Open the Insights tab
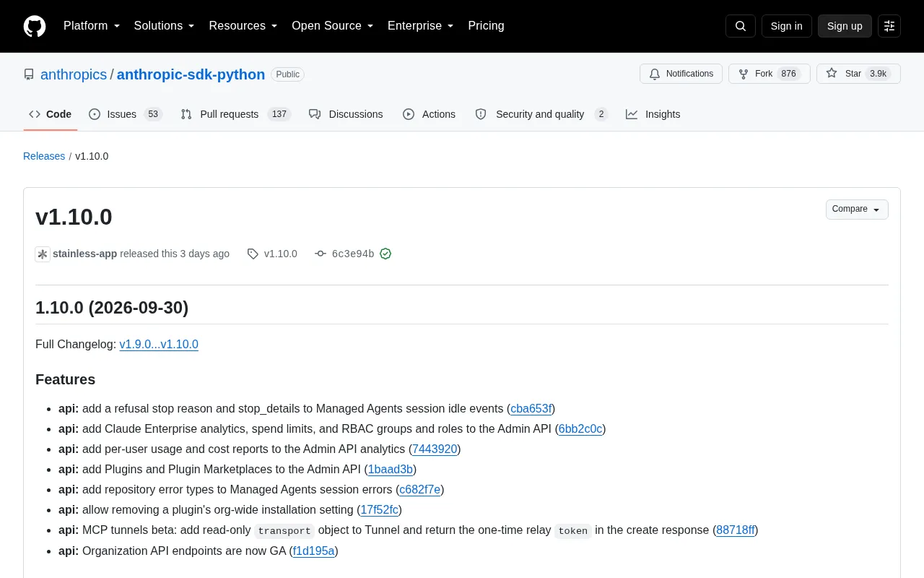This screenshot has height=578, width=924. (653, 114)
